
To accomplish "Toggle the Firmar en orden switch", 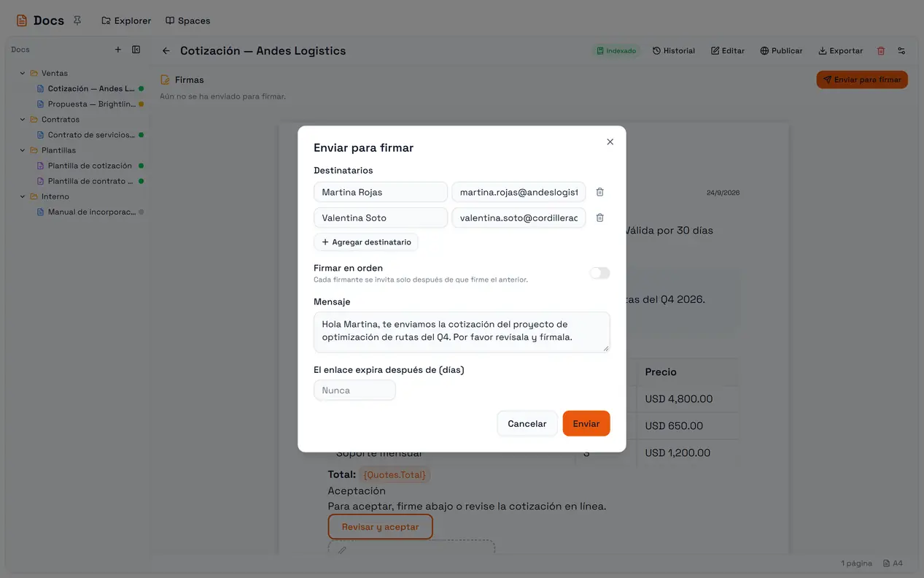I will pyautogui.click(x=599, y=273).
